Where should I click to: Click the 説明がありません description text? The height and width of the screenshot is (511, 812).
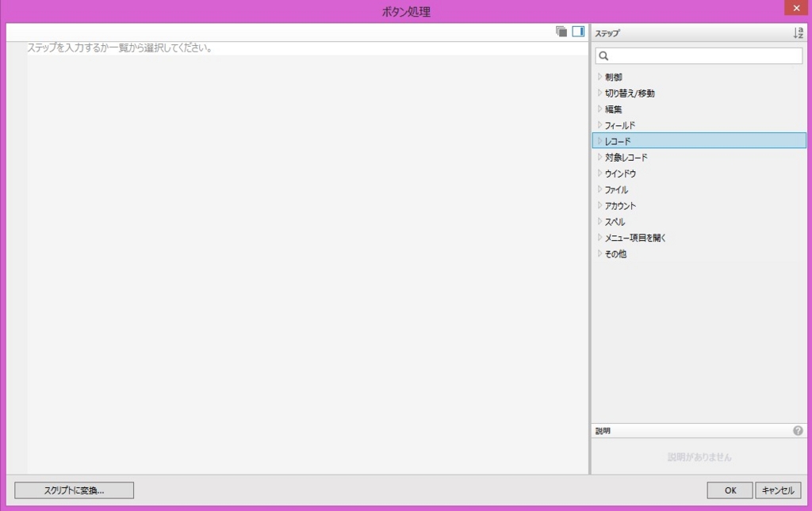click(699, 457)
